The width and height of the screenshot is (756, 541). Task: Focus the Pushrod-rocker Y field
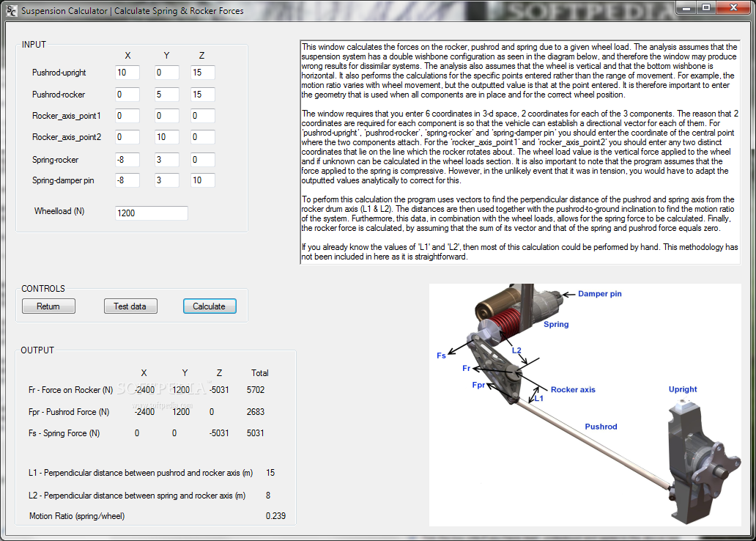167,94
